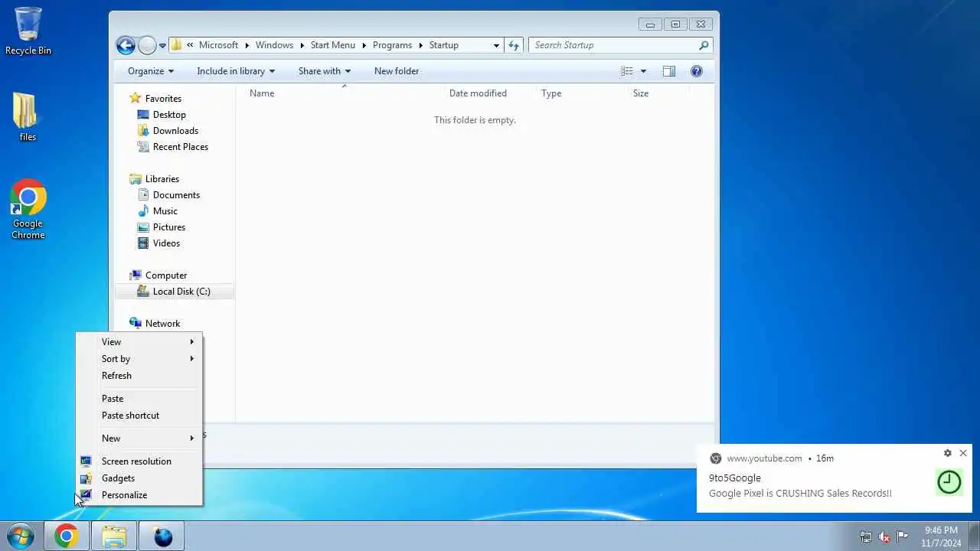Click Programs in the address breadcrumb
The width and height of the screenshot is (980, 551).
[x=392, y=45]
